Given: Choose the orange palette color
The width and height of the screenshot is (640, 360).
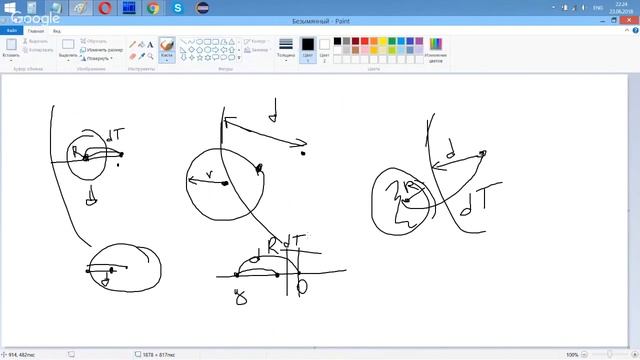Looking at the screenshot, I should tap(374, 41).
